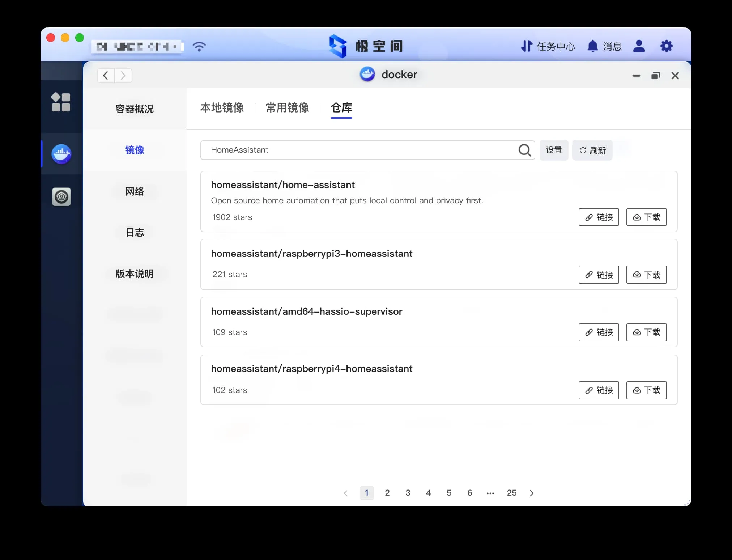The height and width of the screenshot is (560, 732).
Task: Go back with the left chevron
Action: coord(106,76)
